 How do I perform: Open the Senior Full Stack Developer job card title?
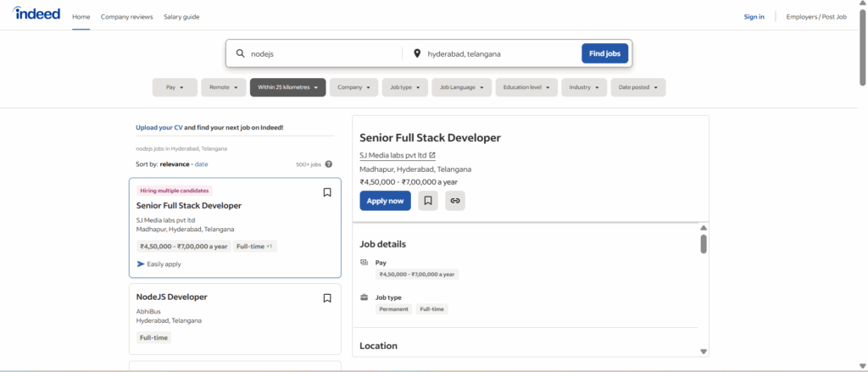point(189,205)
